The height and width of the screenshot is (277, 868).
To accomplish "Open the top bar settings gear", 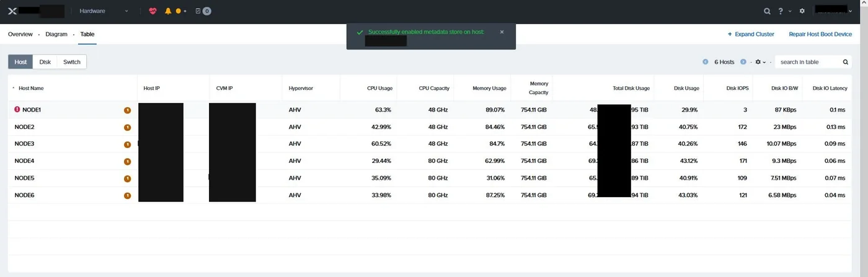I will click(802, 11).
